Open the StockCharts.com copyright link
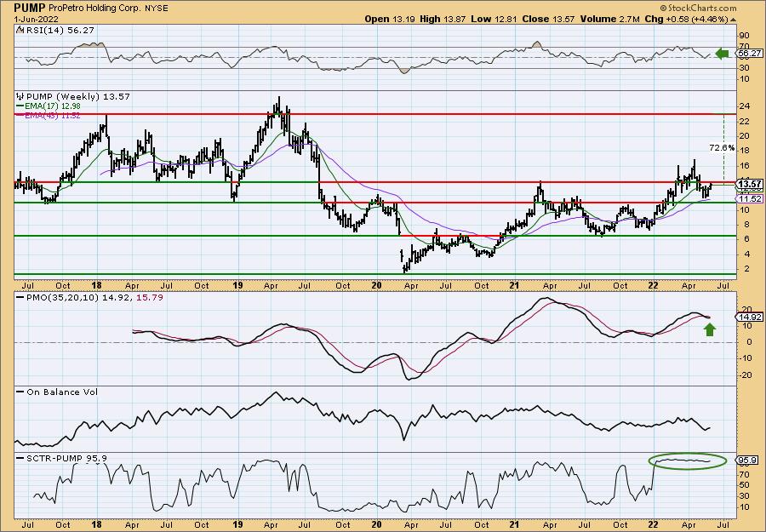The width and height of the screenshot is (766, 532). pyautogui.click(x=698, y=8)
